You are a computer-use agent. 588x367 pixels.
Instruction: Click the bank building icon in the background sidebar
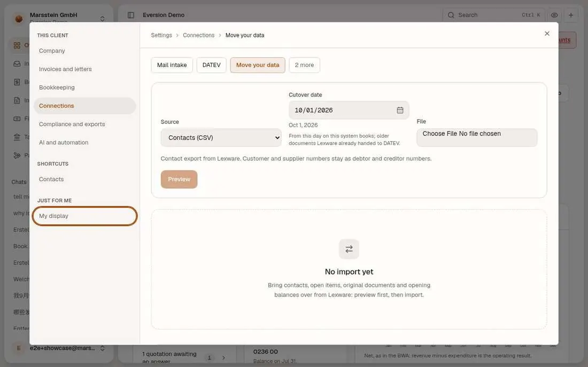(17, 137)
